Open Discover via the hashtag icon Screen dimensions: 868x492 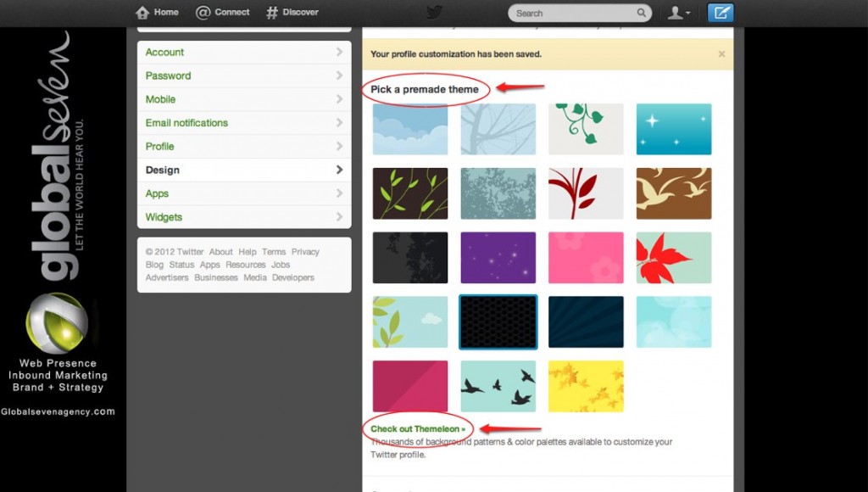(x=272, y=13)
